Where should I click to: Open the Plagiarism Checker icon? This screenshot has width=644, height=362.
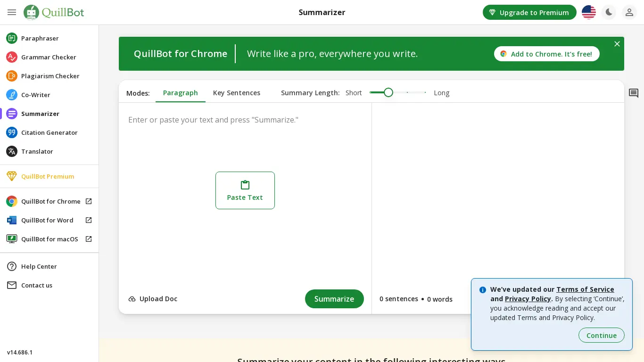[x=12, y=76]
